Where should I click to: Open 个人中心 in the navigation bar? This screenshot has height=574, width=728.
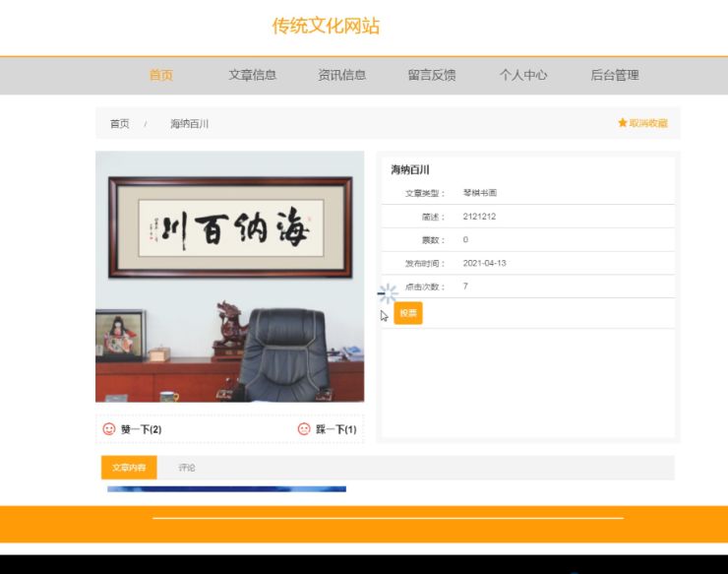tap(523, 75)
